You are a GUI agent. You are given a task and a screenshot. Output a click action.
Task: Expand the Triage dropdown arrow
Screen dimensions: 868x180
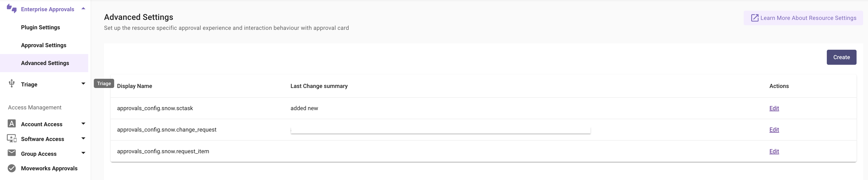click(83, 84)
